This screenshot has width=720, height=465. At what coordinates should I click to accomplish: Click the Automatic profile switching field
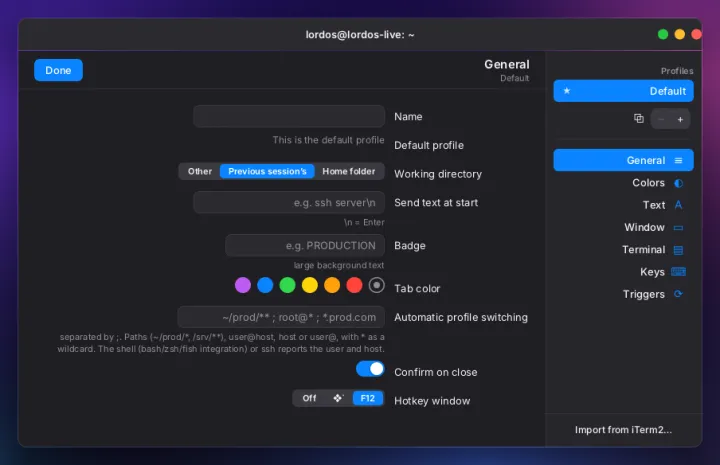coord(281,317)
